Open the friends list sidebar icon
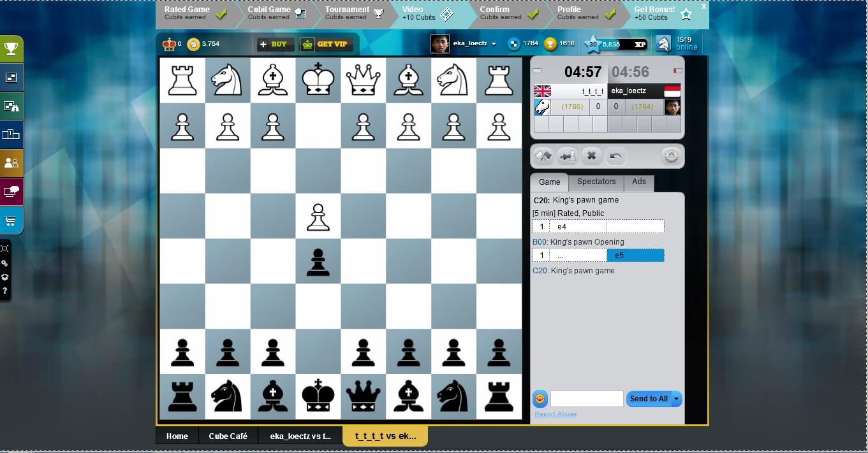The width and height of the screenshot is (868, 453). [11, 163]
